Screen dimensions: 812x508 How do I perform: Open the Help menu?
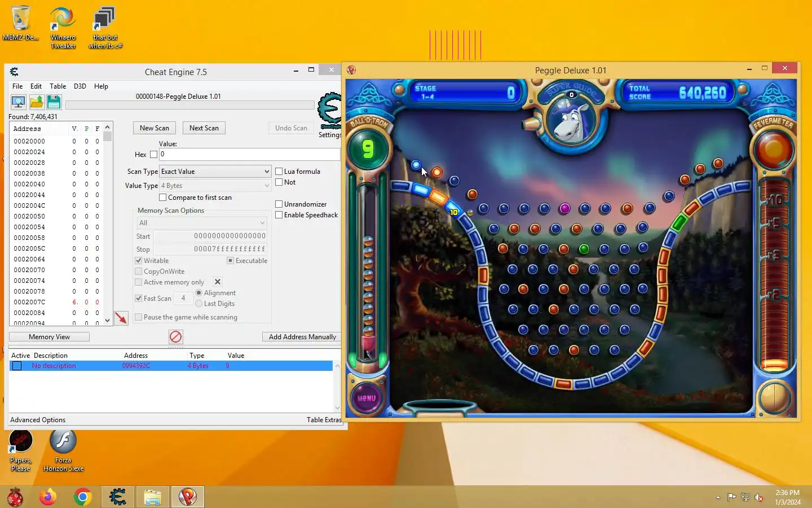click(101, 86)
